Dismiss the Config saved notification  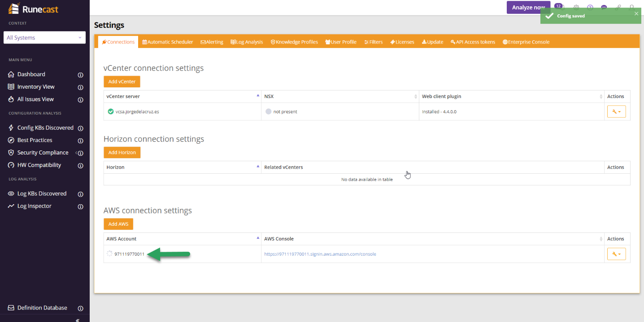point(636,13)
